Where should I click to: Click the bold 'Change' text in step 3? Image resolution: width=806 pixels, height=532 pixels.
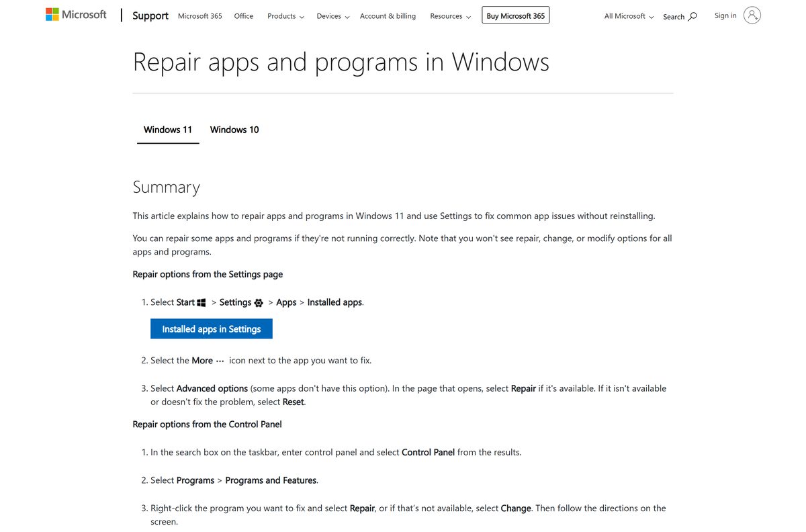(x=516, y=508)
